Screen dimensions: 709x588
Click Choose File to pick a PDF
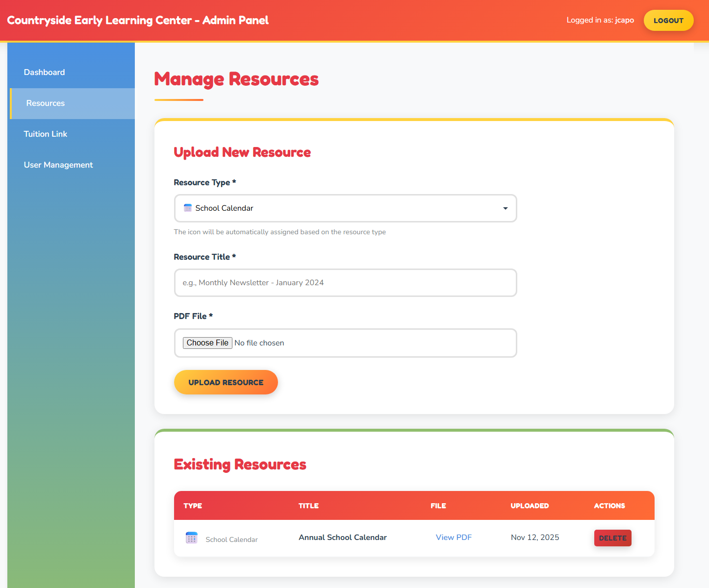click(x=207, y=343)
